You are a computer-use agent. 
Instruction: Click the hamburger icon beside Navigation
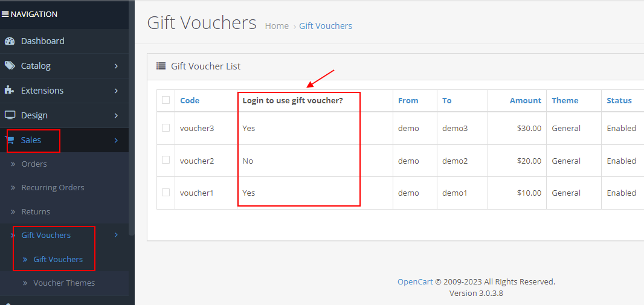(x=5, y=14)
